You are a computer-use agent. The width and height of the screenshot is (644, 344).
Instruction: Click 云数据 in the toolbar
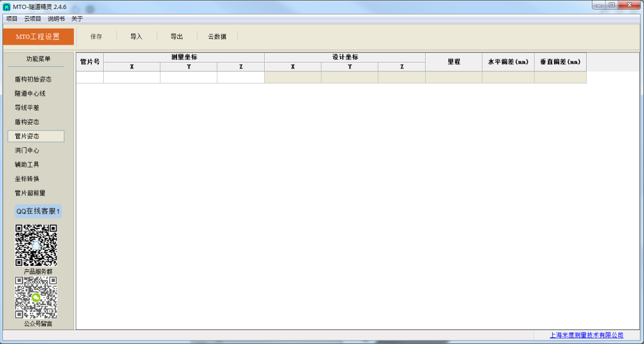(x=217, y=36)
